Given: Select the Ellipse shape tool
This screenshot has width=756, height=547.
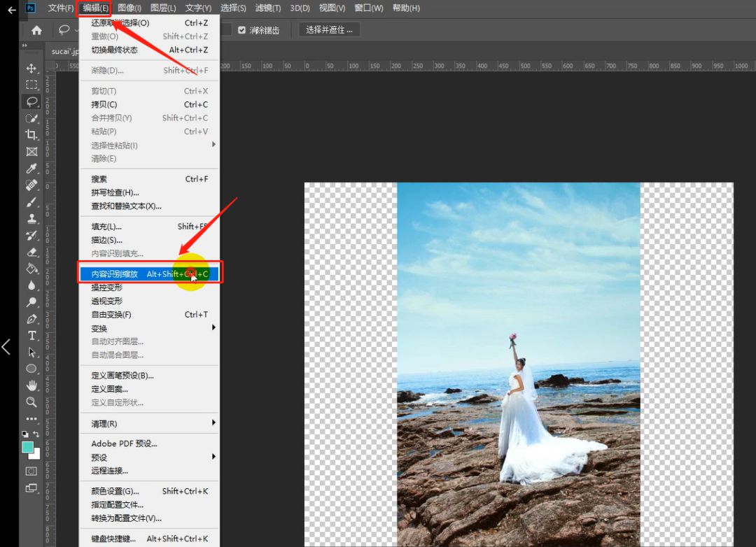Looking at the screenshot, I should click(x=31, y=369).
